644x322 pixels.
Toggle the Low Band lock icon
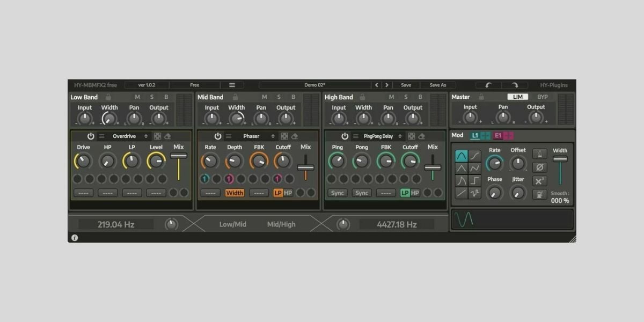(108, 97)
